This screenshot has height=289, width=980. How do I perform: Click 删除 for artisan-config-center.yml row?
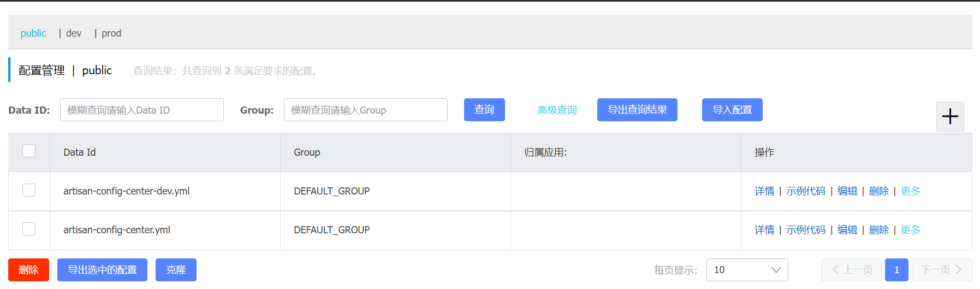(x=879, y=230)
